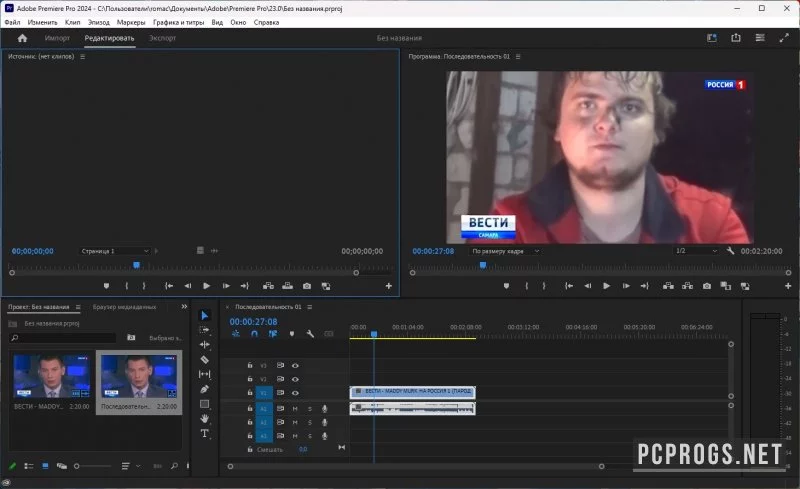Solo the A1 audio track
This screenshot has width=800, height=489.
(x=310, y=408)
